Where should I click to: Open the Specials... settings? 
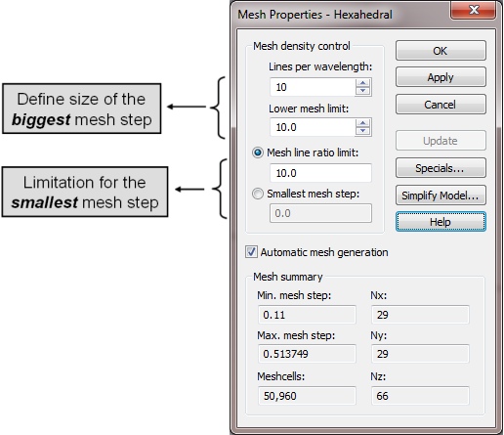tap(441, 168)
